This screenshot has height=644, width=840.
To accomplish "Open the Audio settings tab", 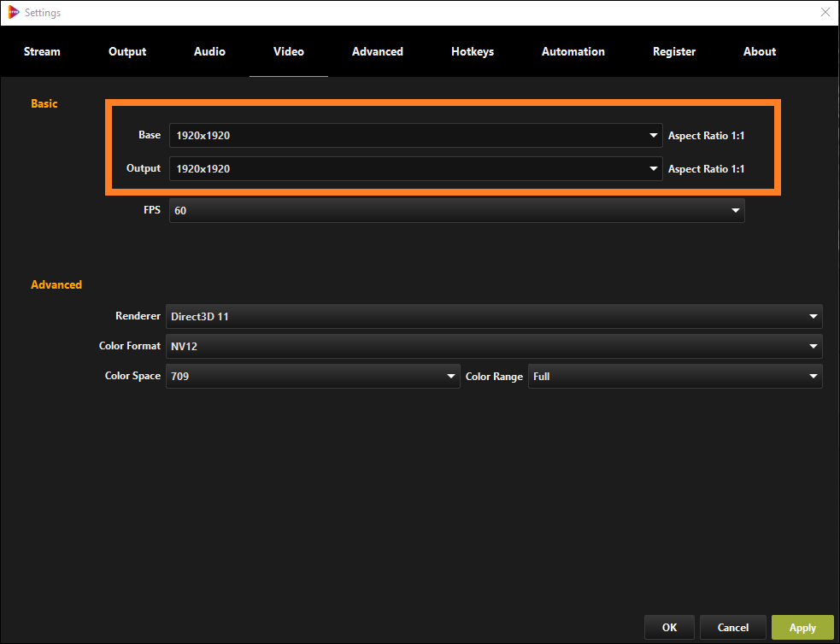I will point(209,51).
